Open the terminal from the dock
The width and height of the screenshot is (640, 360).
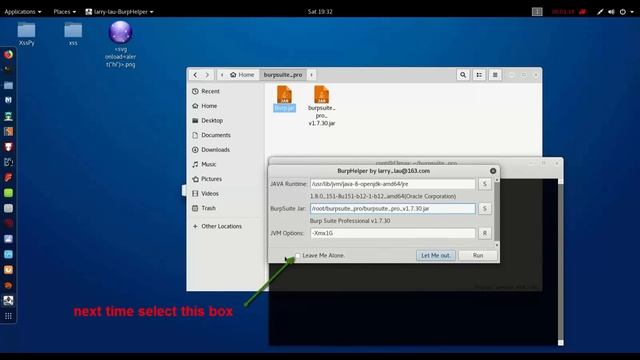coord(8,69)
